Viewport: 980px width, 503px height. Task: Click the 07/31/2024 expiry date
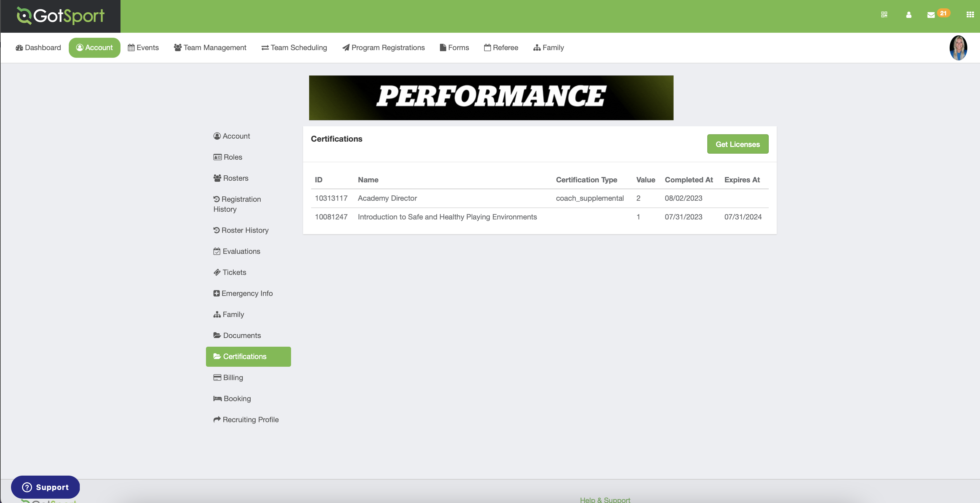point(743,217)
